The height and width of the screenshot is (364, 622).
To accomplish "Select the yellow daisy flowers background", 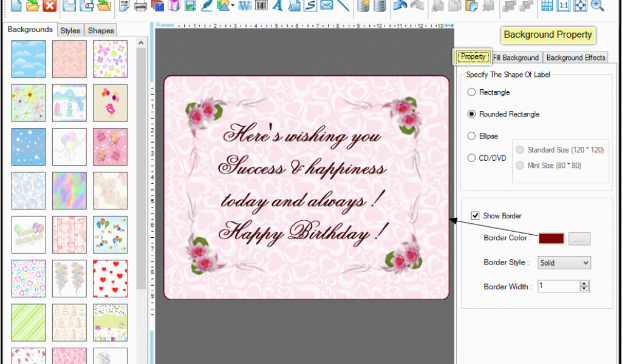I will [x=29, y=103].
